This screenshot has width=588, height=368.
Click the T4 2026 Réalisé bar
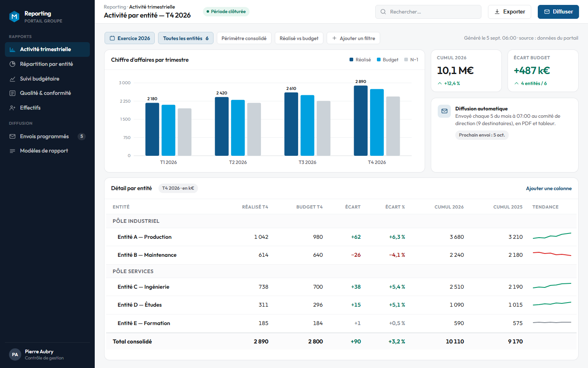coord(361,121)
